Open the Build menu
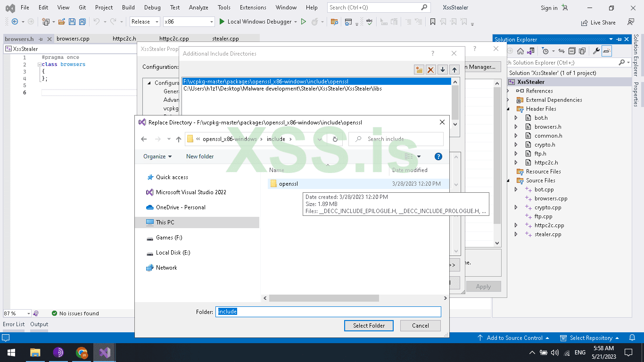644x362 pixels. 128,8
